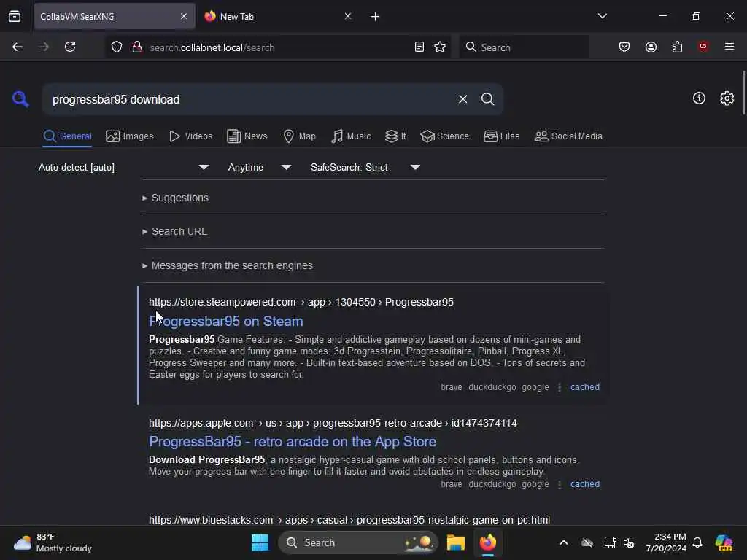Toggle reader view icon in address bar
The image size is (747, 560).
pyautogui.click(x=419, y=47)
